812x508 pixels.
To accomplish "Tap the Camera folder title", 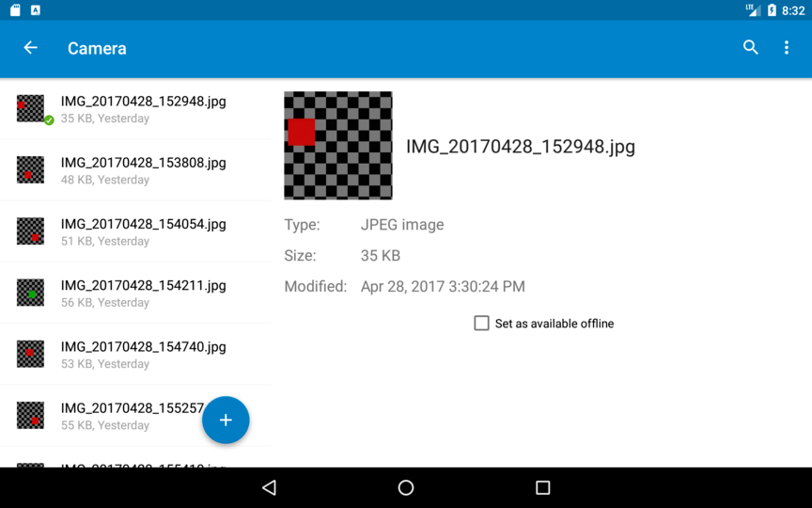I will point(97,48).
